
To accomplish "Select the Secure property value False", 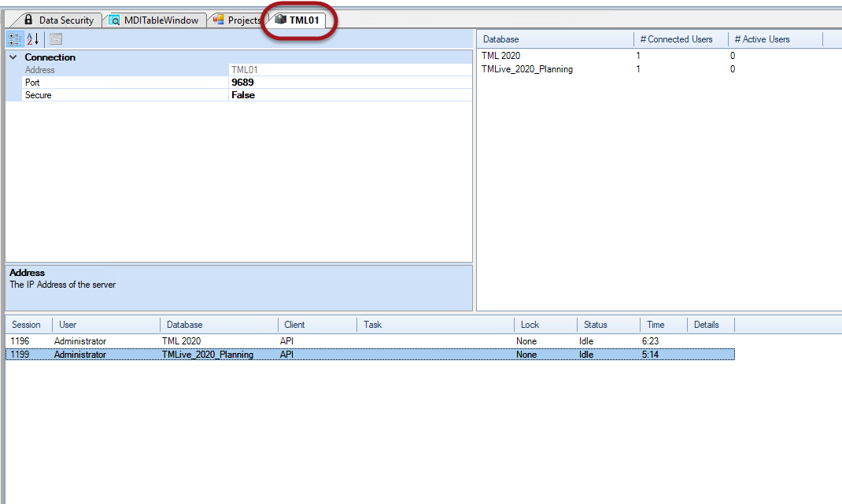I will tap(243, 95).
